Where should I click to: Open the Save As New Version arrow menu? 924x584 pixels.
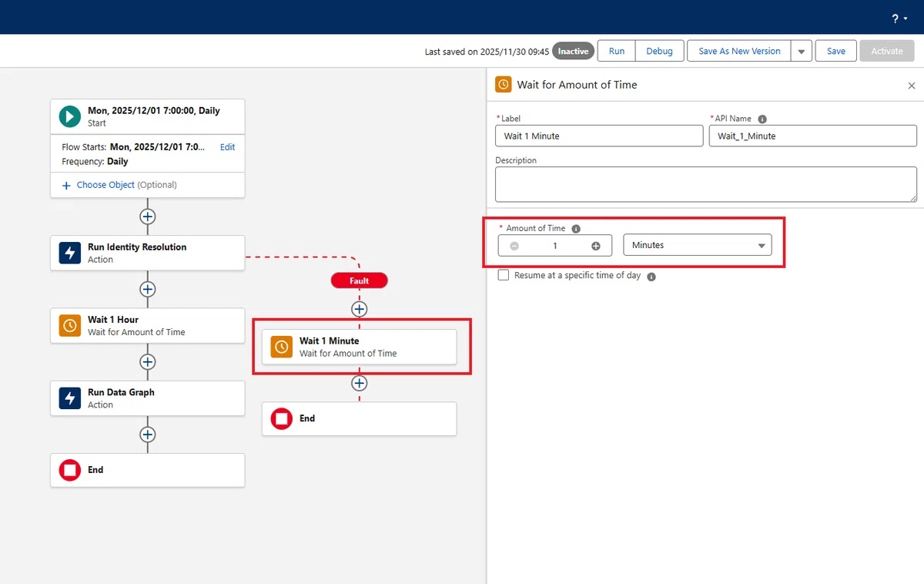(801, 52)
